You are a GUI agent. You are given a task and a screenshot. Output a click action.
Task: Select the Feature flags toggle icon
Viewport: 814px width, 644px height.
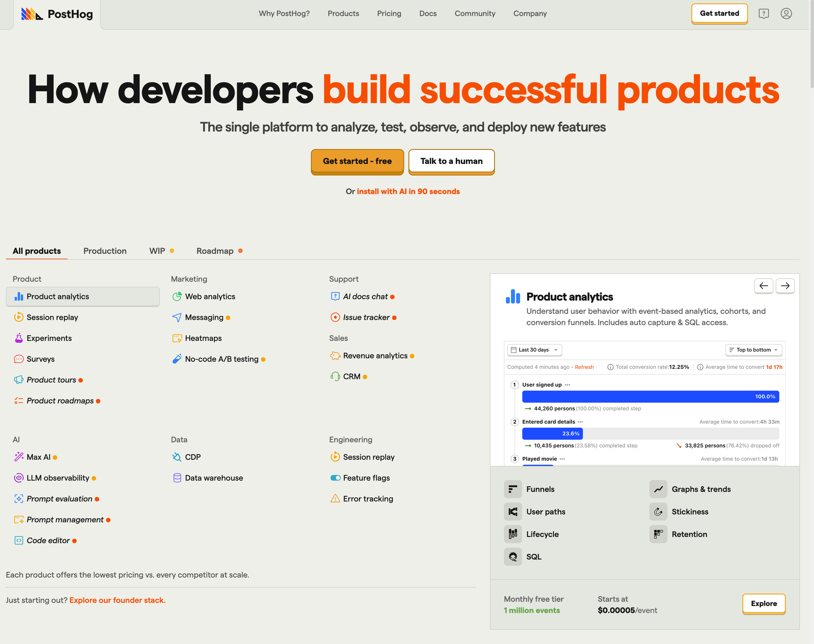click(x=335, y=478)
